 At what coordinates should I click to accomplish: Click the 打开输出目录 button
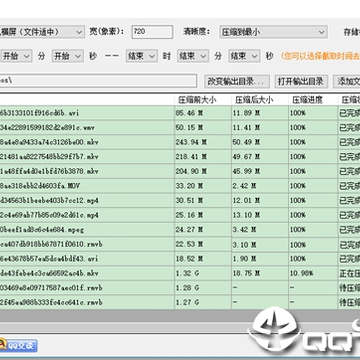pyautogui.click(x=302, y=81)
